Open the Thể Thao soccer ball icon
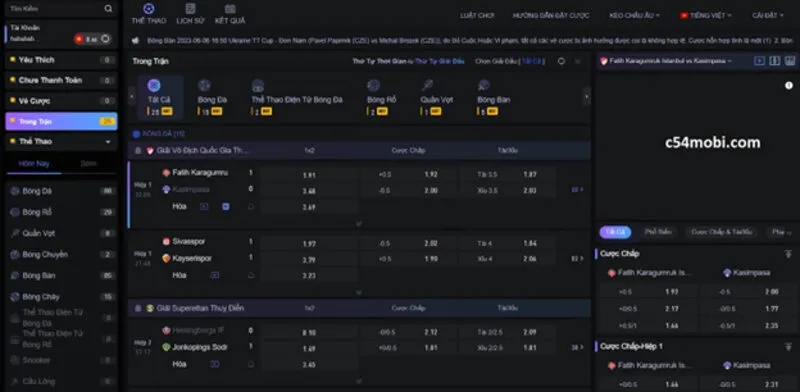The height and width of the screenshot is (392, 800). (x=148, y=9)
